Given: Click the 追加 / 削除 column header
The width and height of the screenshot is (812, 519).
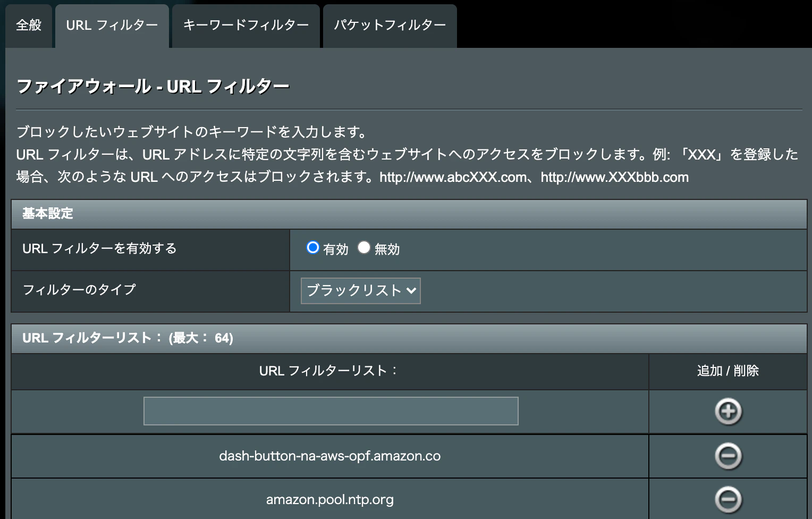Looking at the screenshot, I should tap(728, 371).
